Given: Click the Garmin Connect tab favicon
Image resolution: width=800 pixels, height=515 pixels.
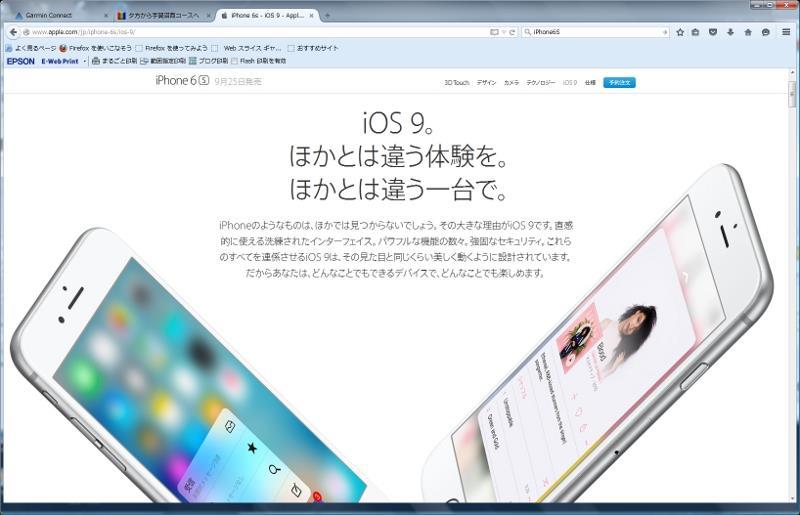Looking at the screenshot, I should click(x=19, y=16).
